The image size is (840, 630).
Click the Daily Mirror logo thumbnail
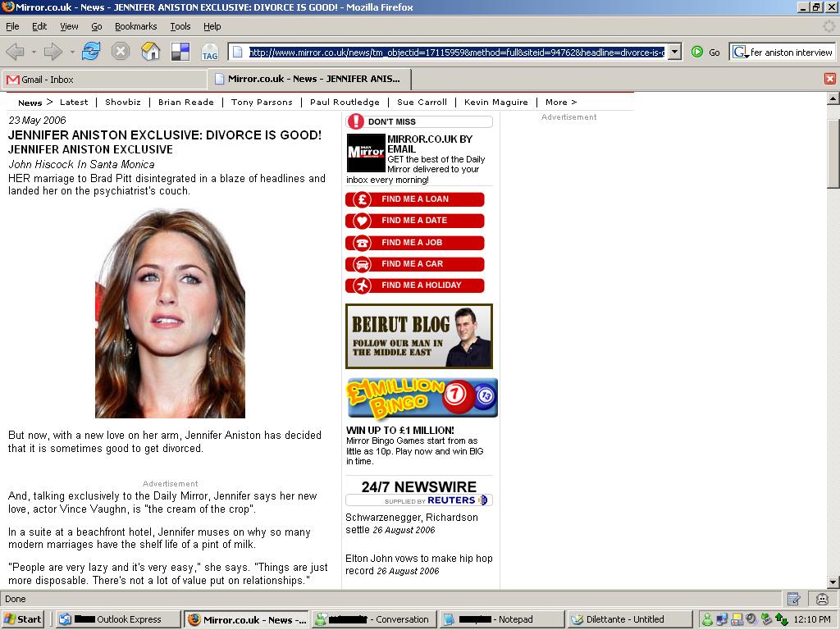tap(366, 153)
